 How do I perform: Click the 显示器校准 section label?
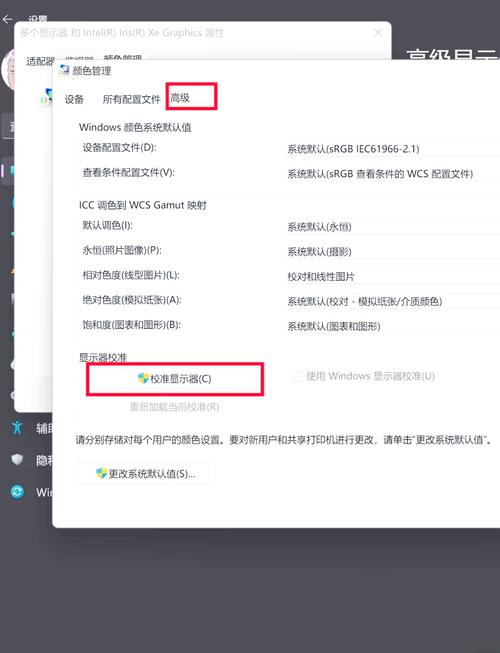coord(103,357)
